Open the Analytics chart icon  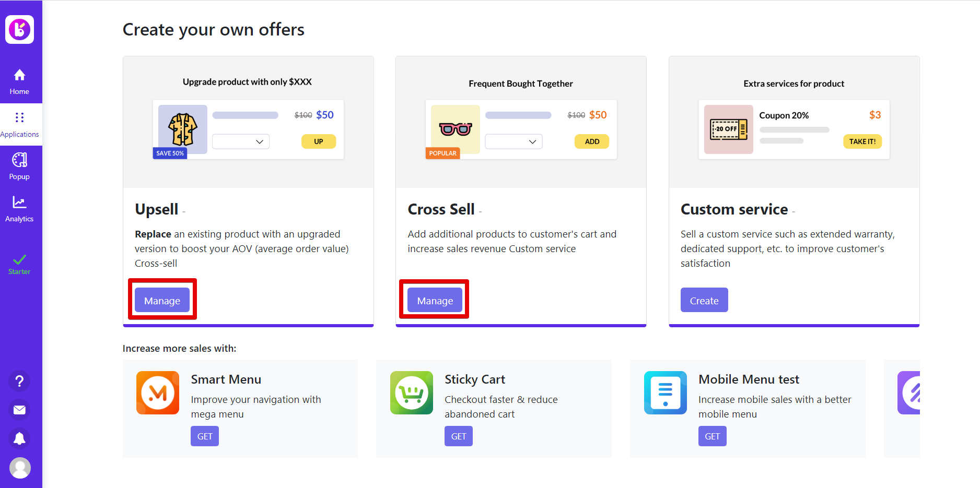click(19, 203)
